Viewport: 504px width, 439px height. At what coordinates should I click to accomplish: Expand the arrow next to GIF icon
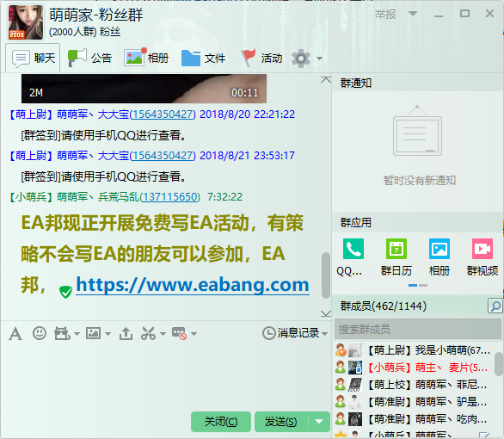coord(77,334)
